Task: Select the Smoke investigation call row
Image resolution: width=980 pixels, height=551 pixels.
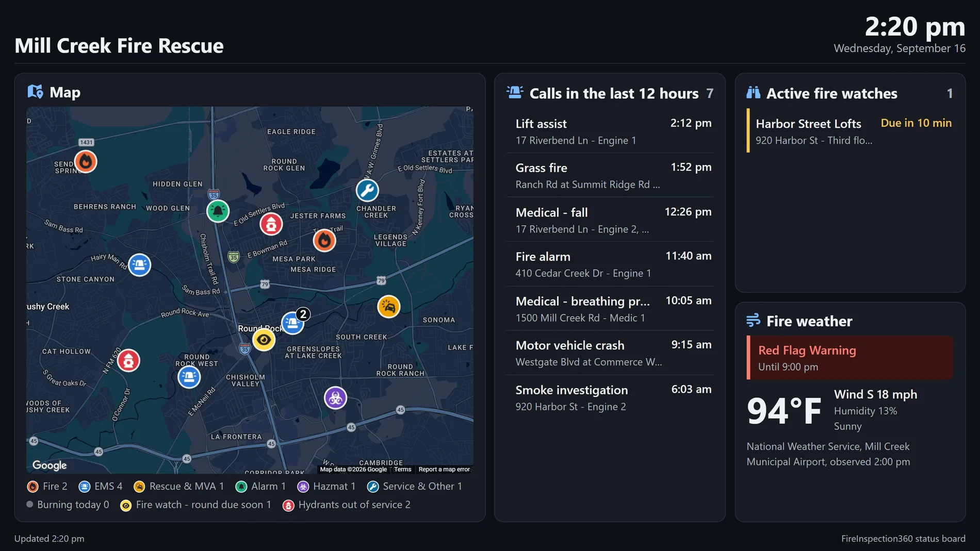Action: tap(610, 398)
